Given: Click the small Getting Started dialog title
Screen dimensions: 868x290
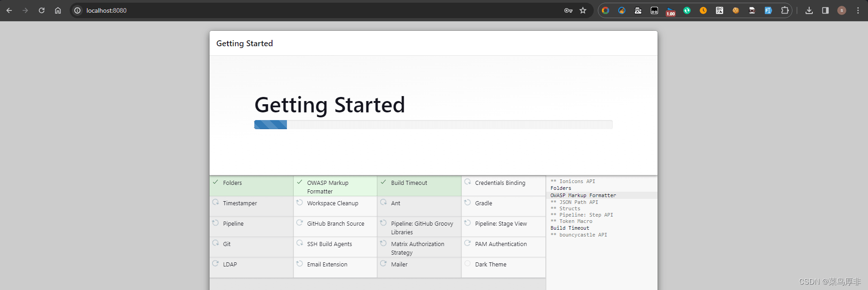Looking at the screenshot, I should (x=244, y=43).
